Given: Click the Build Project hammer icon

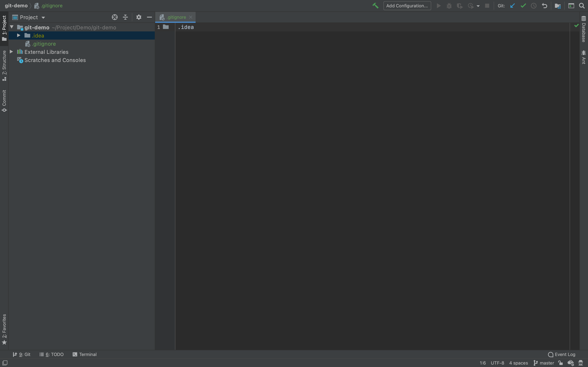Looking at the screenshot, I should [375, 6].
